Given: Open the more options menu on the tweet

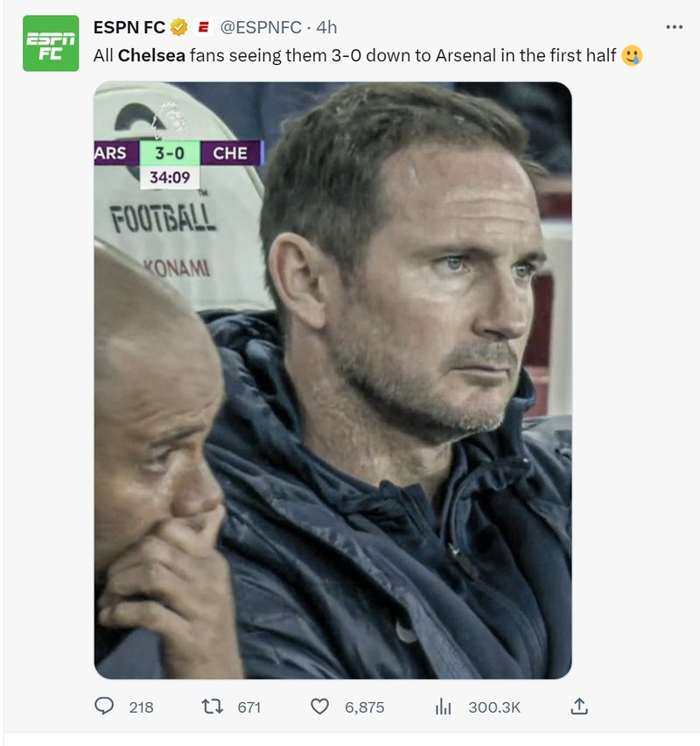Looking at the screenshot, I should click(674, 26).
